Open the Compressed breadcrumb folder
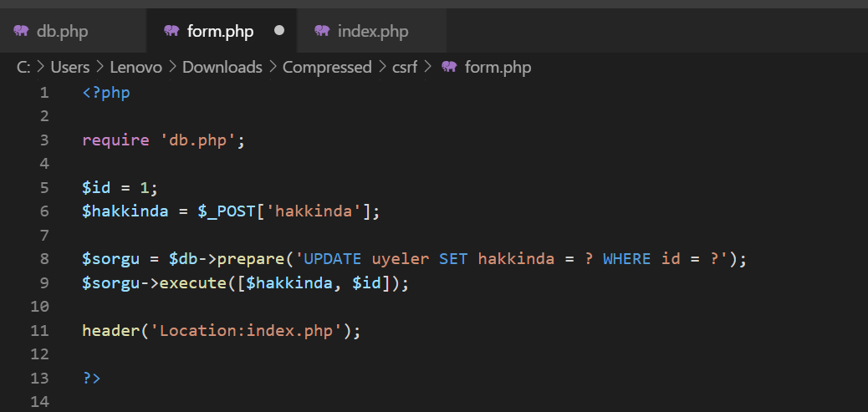Screen dimensions: 868x412 327,68
